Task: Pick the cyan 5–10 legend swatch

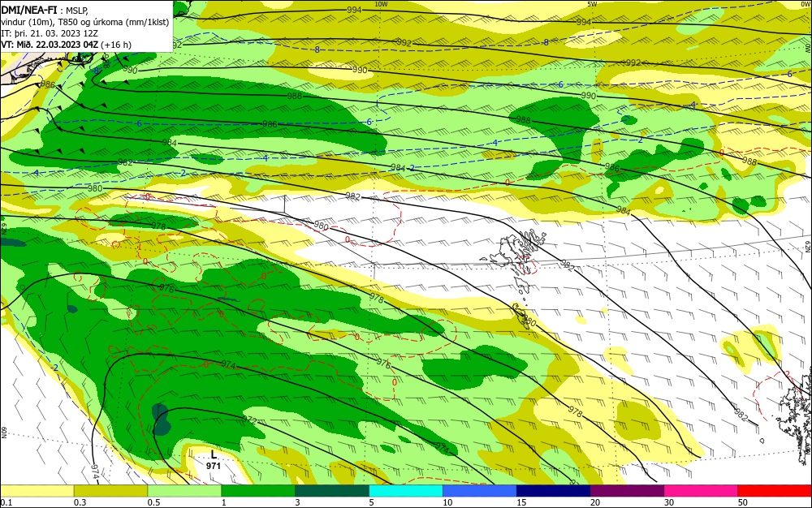Action: point(406,491)
